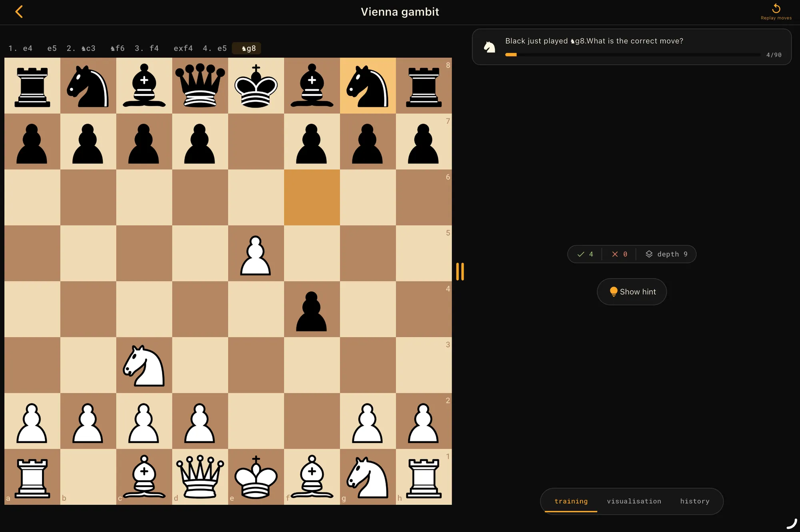Click the black rook on a8
This screenshot has height=532, width=800.
coord(32,88)
